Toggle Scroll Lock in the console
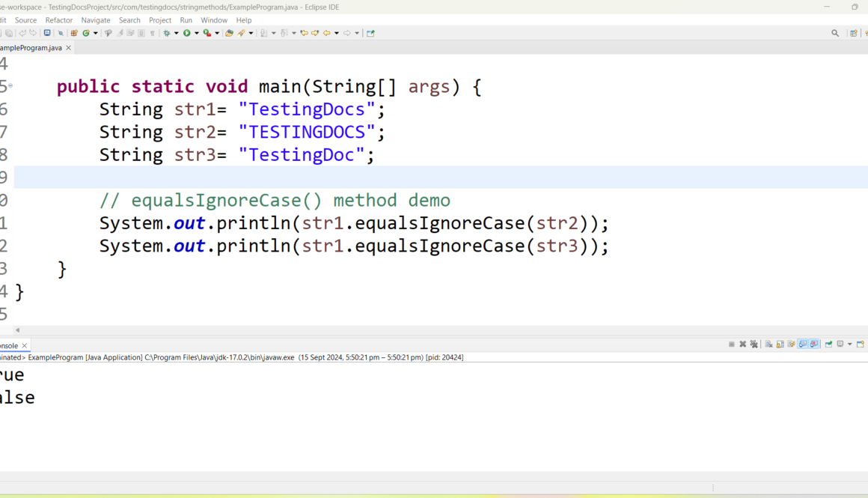Viewport: 868px width, 498px height. point(780,344)
